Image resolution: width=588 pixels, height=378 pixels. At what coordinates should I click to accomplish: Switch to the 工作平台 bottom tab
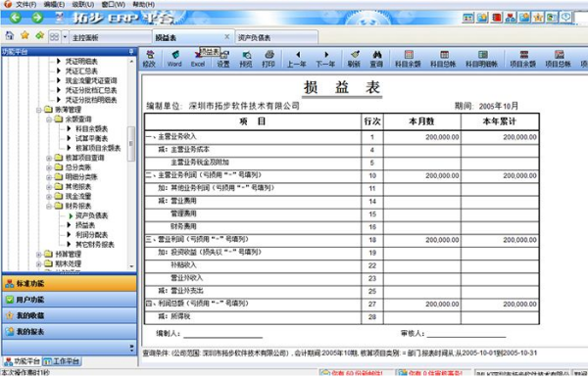(x=62, y=361)
